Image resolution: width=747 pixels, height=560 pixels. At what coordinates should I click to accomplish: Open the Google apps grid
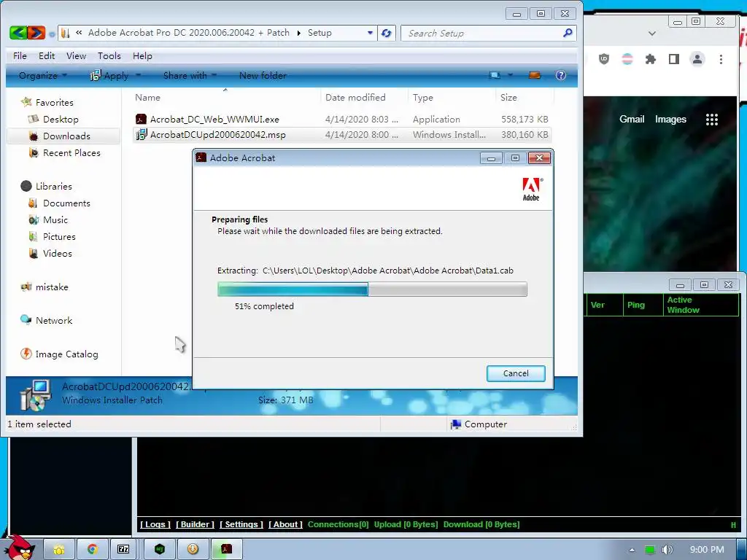(x=712, y=120)
